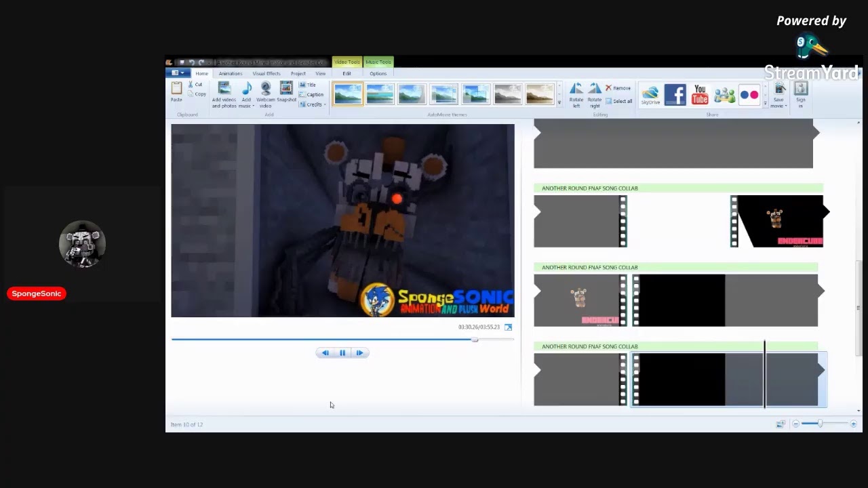Share the movie to Facebook
The image size is (868, 488).
(675, 95)
